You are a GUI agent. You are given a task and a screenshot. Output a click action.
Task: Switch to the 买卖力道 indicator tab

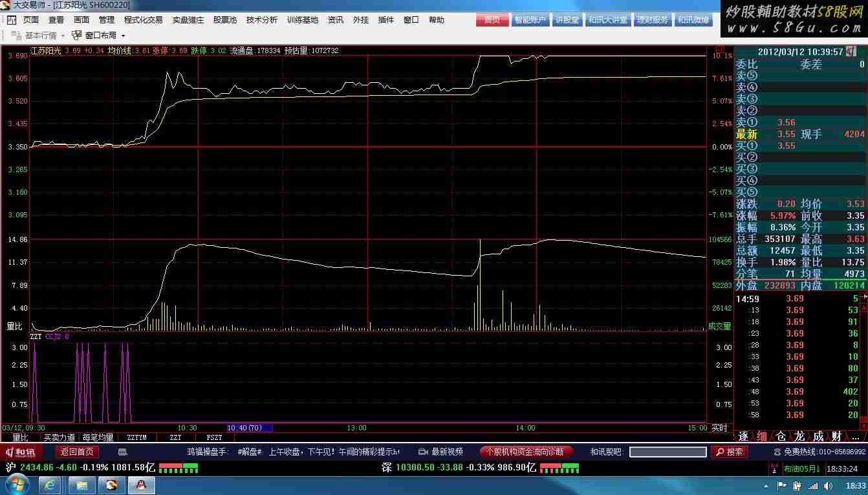59,437
